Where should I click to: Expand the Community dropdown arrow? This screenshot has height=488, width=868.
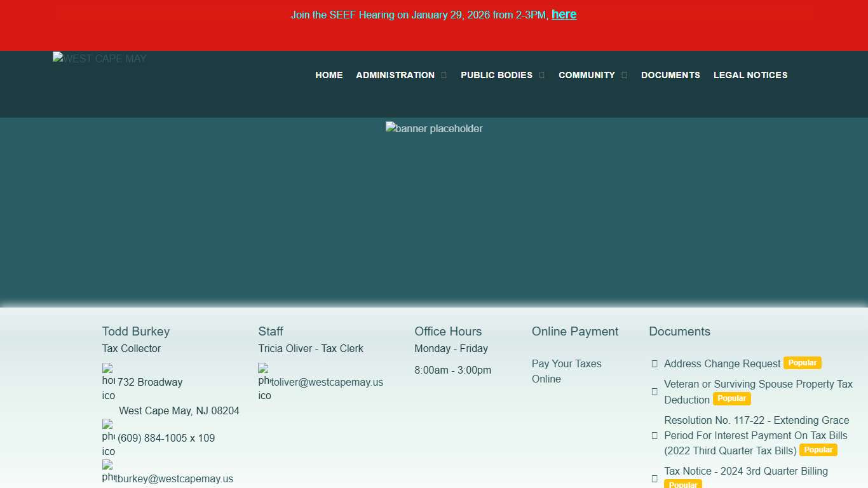pos(625,75)
